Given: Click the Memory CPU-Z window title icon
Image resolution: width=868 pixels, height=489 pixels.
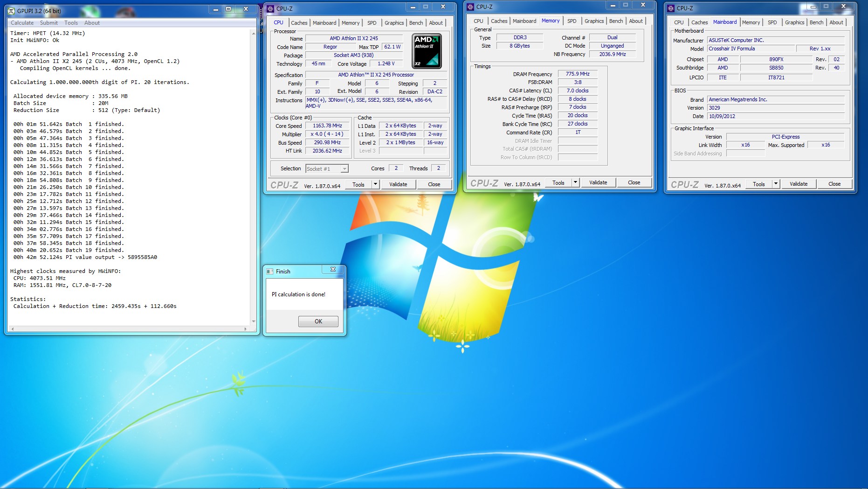Looking at the screenshot, I should pyautogui.click(x=470, y=7).
